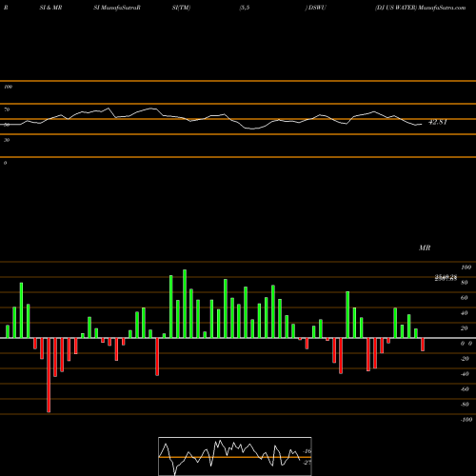Click the RSI axis label 70
Image resolution: width=476 pixels, height=476 pixels.
coord(7,109)
